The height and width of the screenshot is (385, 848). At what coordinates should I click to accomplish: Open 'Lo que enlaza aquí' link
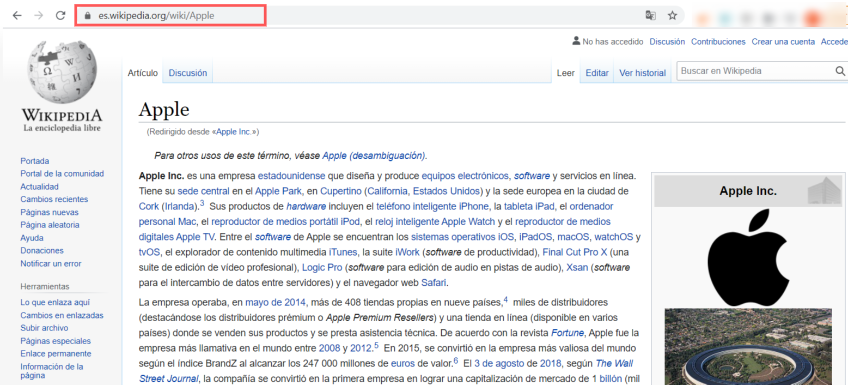click(55, 302)
